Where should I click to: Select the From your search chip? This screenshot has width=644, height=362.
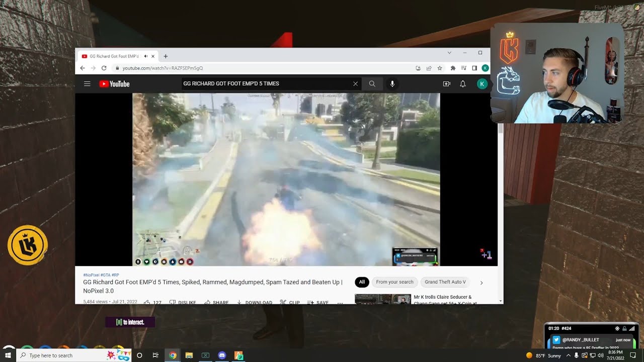tap(394, 282)
